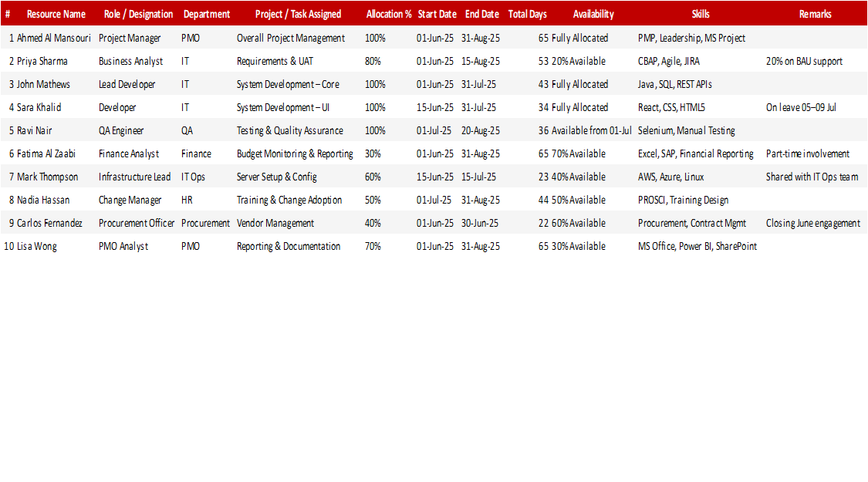
Task: Click the 'QA Engineer' role cell
Action: pyautogui.click(x=120, y=131)
